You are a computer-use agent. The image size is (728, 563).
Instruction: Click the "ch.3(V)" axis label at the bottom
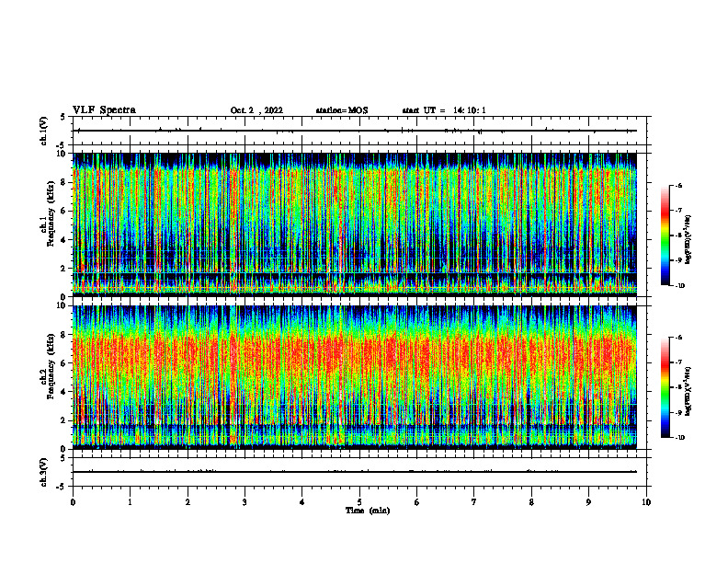point(43,472)
